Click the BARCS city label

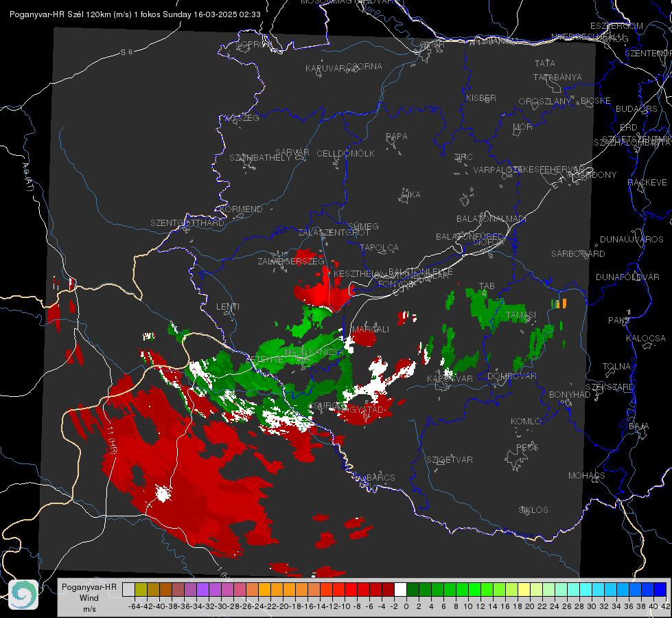click(x=381, y=477)
